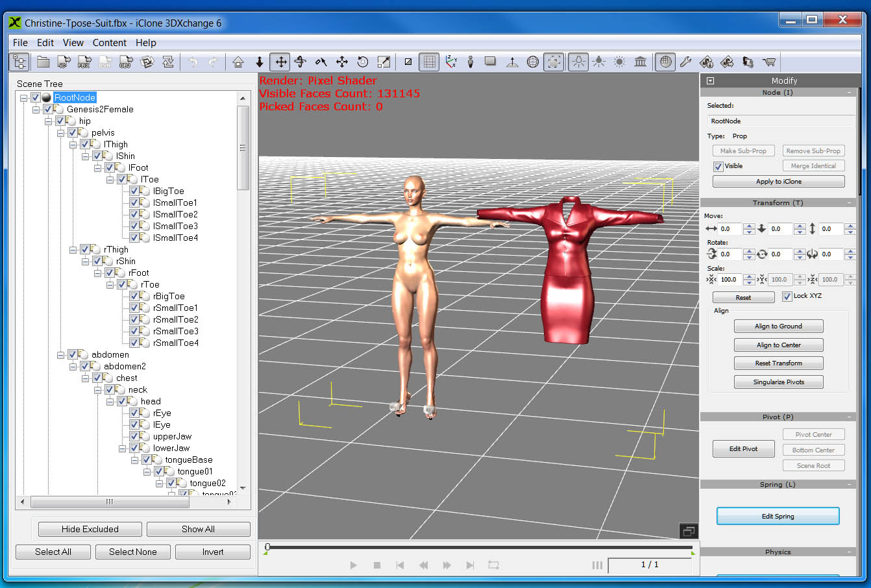The height and width of the screenshot is (588, 871).
Task: Collapse the rThigh tree node
Action: (x=73, y=250)
